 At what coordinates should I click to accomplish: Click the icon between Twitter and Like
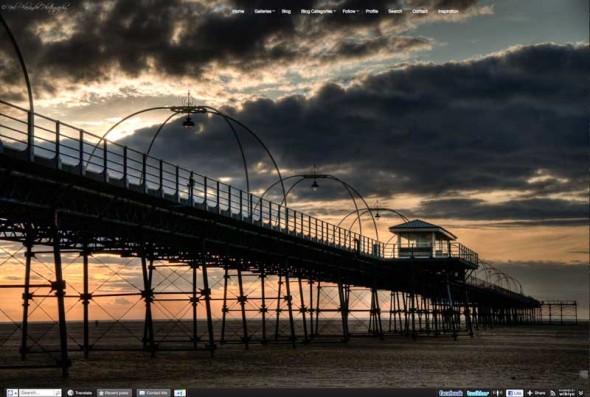click(497, 393)
